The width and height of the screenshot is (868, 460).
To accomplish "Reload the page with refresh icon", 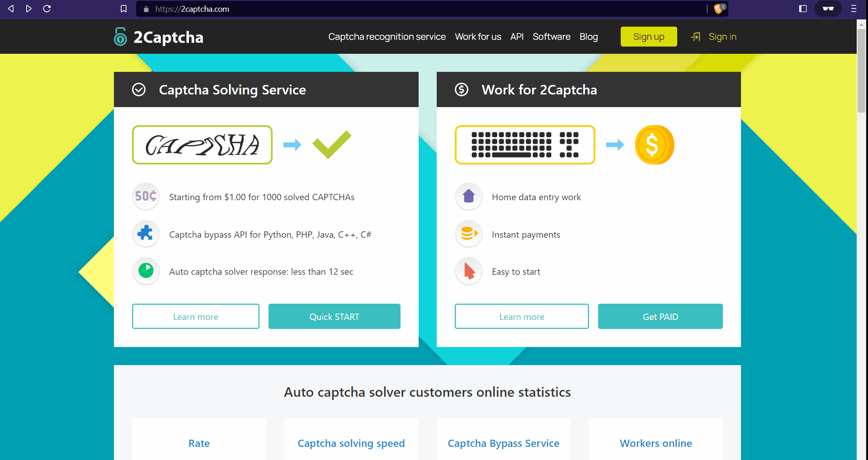I will pos(47,9).
